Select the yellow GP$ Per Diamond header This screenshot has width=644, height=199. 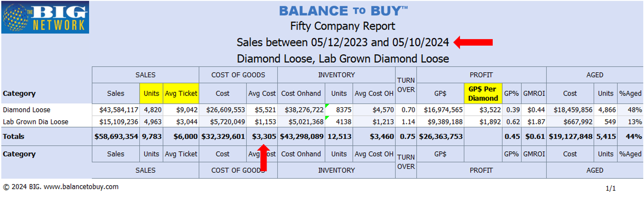pos(483,93)
